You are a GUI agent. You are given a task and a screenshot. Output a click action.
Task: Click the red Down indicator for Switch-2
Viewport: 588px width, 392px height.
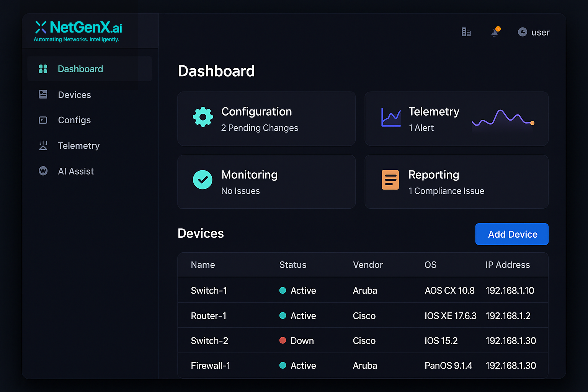283,340
